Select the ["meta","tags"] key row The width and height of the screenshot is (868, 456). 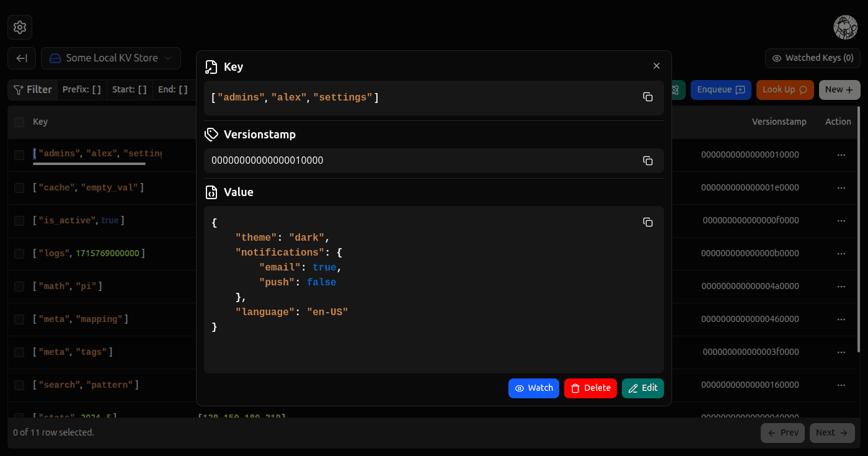(73, 352)
